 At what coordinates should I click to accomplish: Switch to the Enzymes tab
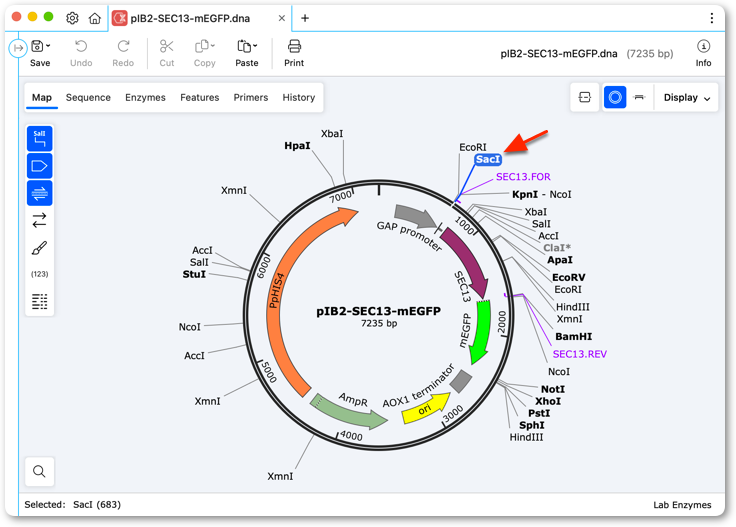(x=145, y=98)
